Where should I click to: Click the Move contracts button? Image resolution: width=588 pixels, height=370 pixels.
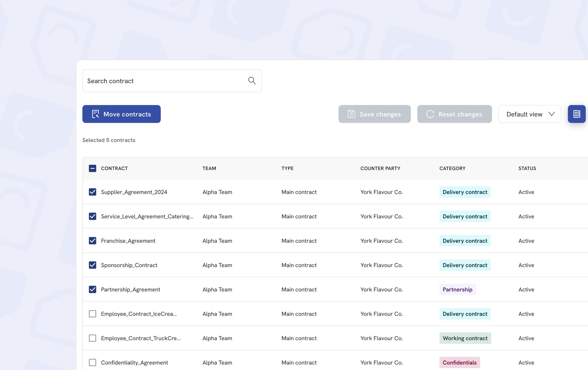[121, 114]
